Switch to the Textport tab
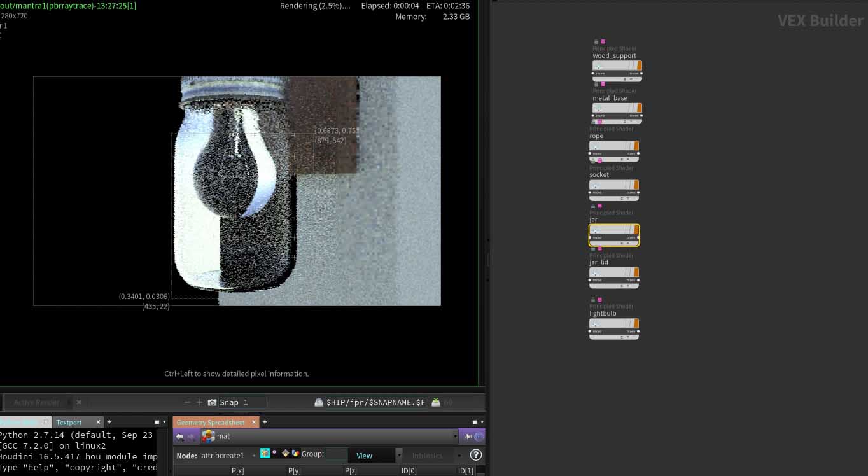This screenshot has height=476, width=868. [69, 422]
